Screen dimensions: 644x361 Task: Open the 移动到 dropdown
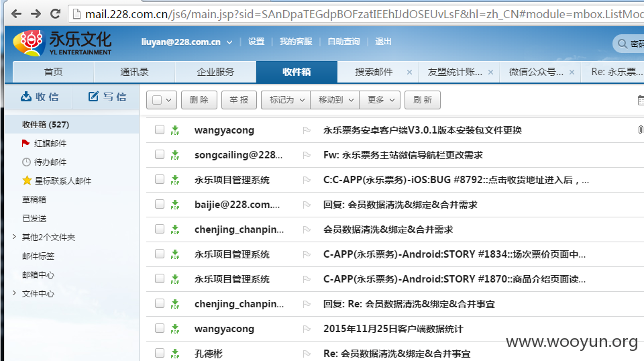pyautogui.click(x=335, y=100)
